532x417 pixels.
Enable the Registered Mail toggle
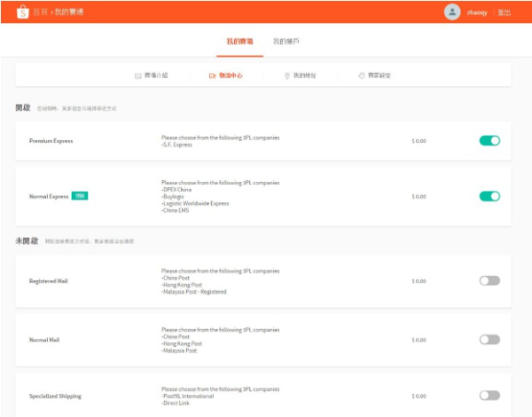[x=489, y=280]
